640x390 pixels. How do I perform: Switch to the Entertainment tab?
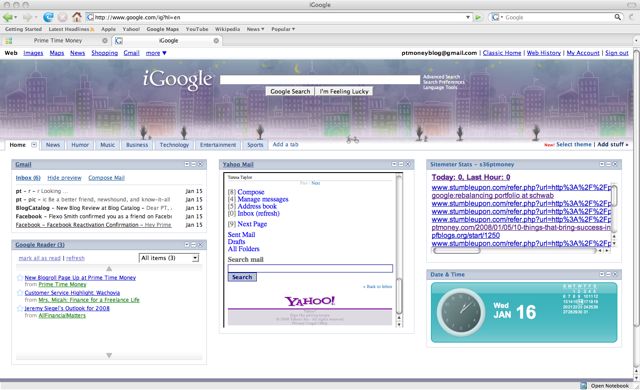(218, 145)
